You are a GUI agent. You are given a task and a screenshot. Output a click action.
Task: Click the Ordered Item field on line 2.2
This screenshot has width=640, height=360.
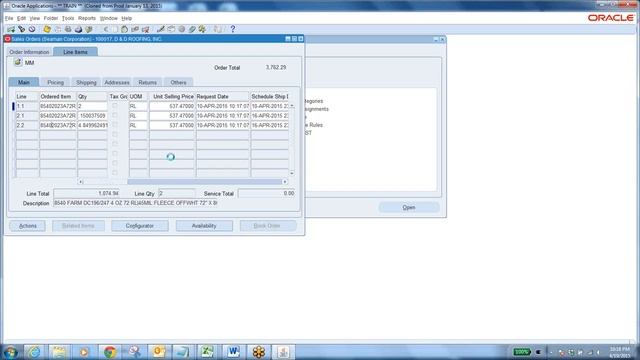[x=58, y=125]
